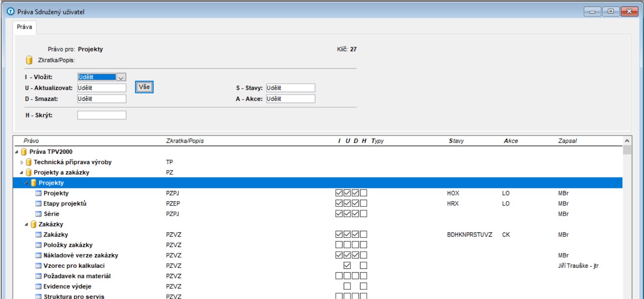Expand the Technická příprava výroby tree node
This screenshot has height=299, width=644.
pyautogui.click(x=22, y=162)
